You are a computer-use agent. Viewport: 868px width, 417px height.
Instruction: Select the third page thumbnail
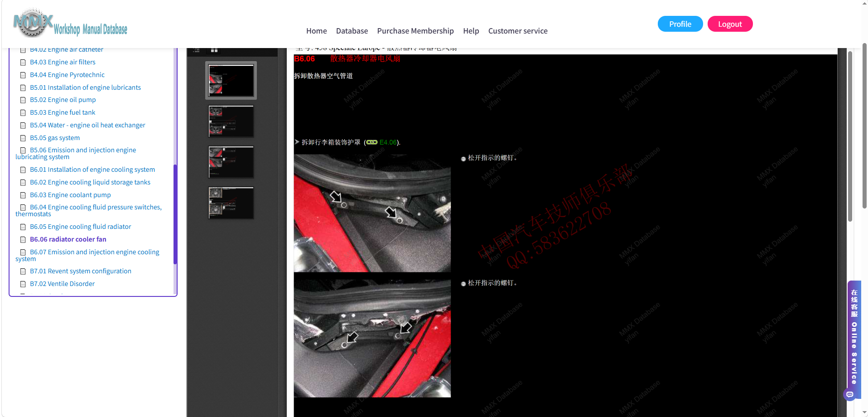[231, 162]
